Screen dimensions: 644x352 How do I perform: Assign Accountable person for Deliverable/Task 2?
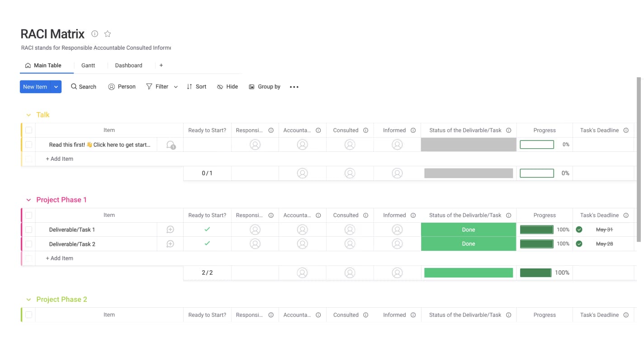pos(303,244)
